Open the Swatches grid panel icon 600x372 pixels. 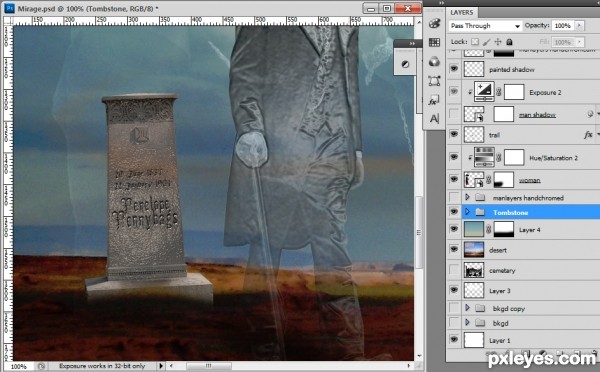[x=434, y=42]
